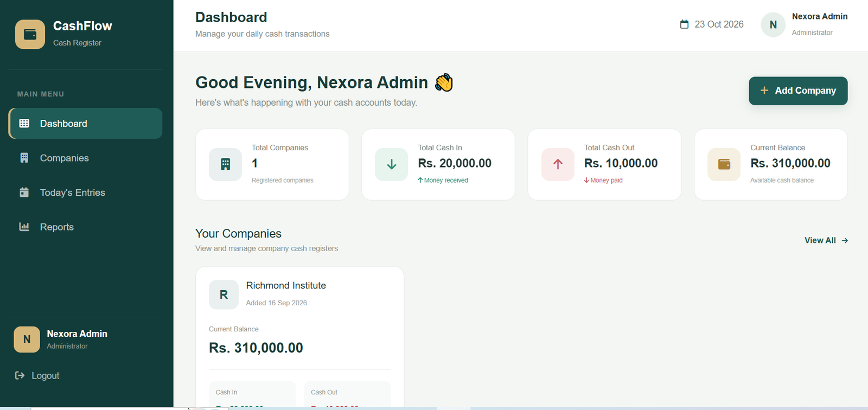Log out via the Logout link
The width and height of the screenshot is (868, 410).
pos(37,375)
